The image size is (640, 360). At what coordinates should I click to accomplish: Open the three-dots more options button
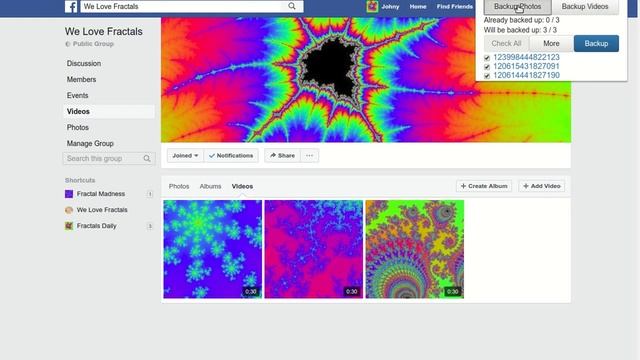[x=309, y=156]
